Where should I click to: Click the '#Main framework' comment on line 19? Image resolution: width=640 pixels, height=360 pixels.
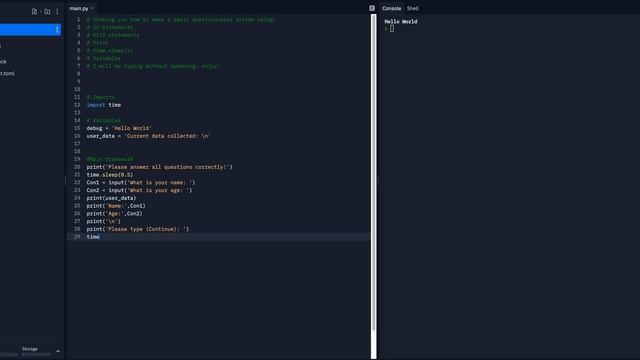[x=110, y=159]
